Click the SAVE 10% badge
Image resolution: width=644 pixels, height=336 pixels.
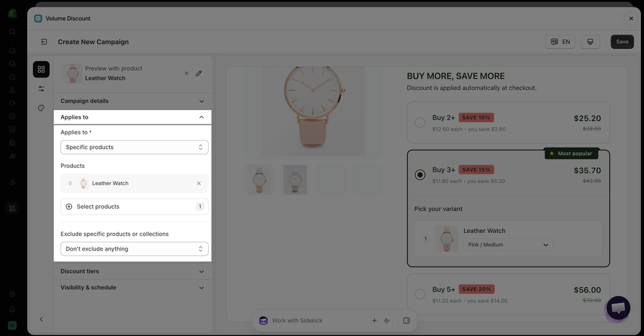477,117
